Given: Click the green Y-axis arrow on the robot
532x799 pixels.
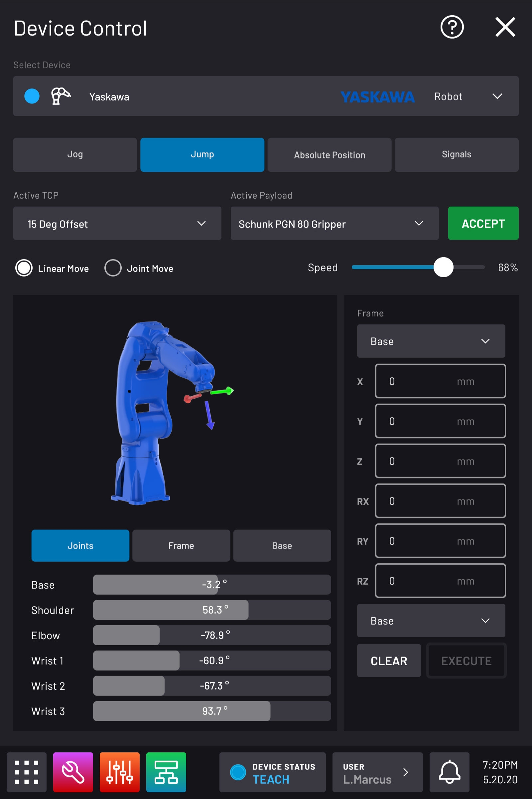Looking at the screenshot, I should point(222,391).
